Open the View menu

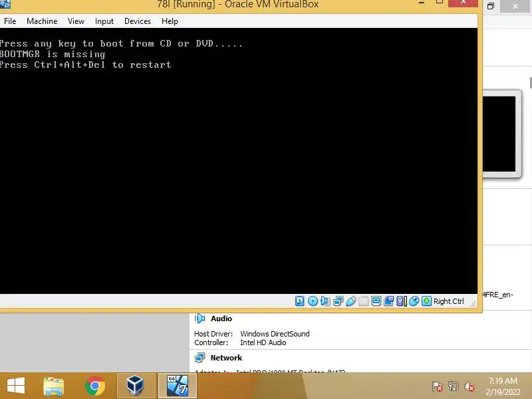coord(76,21)
